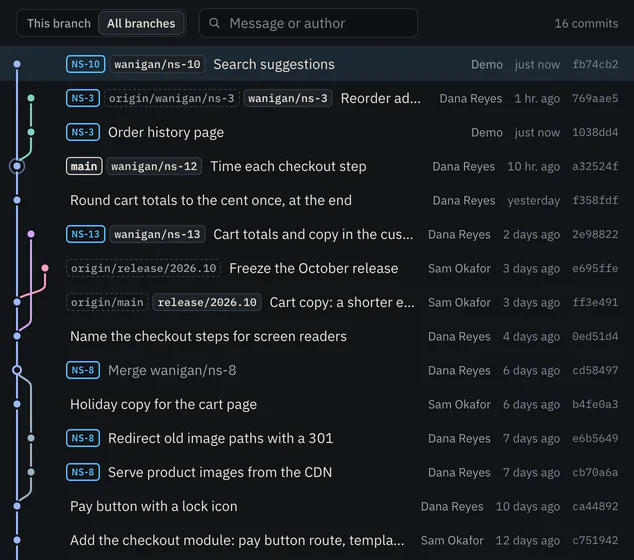Image resolution: width=634 pixels, height=560 pixels.
Task: Click commit hash 0ed51d4
Action: point(595,336)
